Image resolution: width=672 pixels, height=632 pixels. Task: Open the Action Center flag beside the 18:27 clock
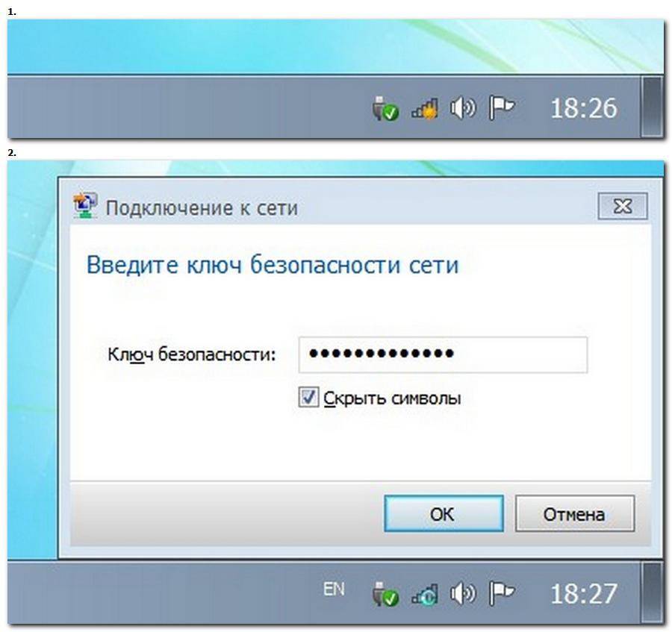tap(501, 593)
